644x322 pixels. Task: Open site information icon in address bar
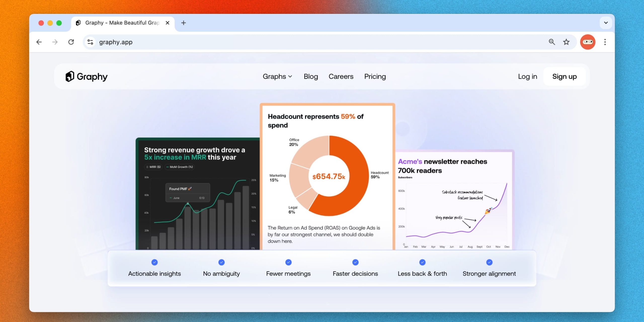[x=90, y=42]
